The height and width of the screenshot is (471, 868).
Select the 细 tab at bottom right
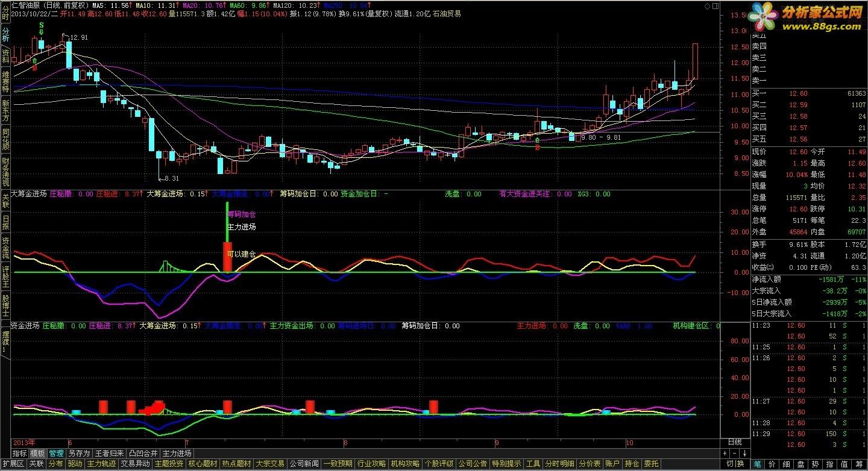pos(787,464)
